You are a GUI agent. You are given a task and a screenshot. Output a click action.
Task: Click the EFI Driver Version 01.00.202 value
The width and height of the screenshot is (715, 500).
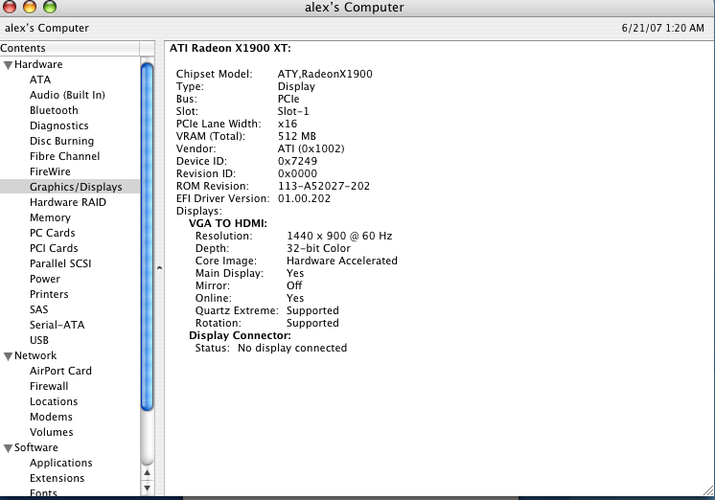[304, 198]
